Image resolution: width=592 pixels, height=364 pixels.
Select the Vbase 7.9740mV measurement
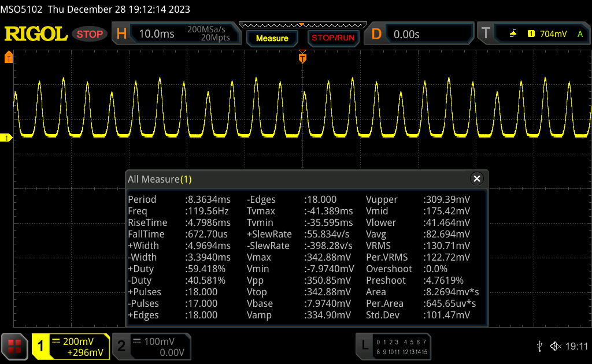(299, 303)
